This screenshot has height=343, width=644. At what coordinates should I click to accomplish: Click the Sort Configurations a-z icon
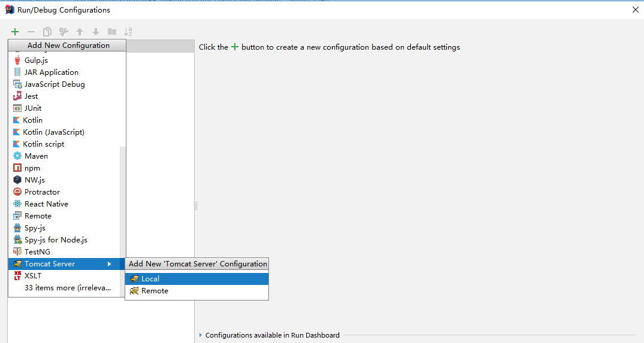(128, 32)
